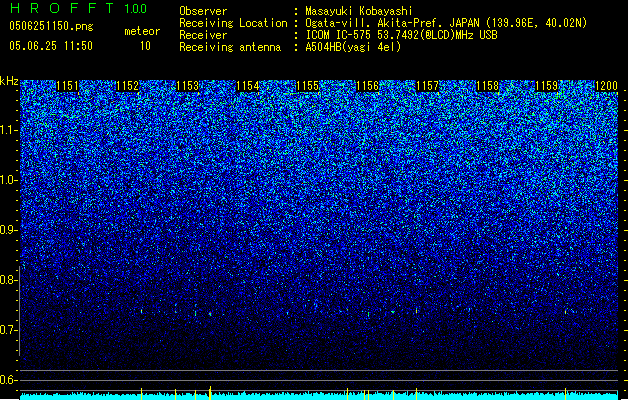Click the Ogata-vill. Akita-Pref. JAPAN location text
Screen dimensions: 629x400
click(446, 23)
